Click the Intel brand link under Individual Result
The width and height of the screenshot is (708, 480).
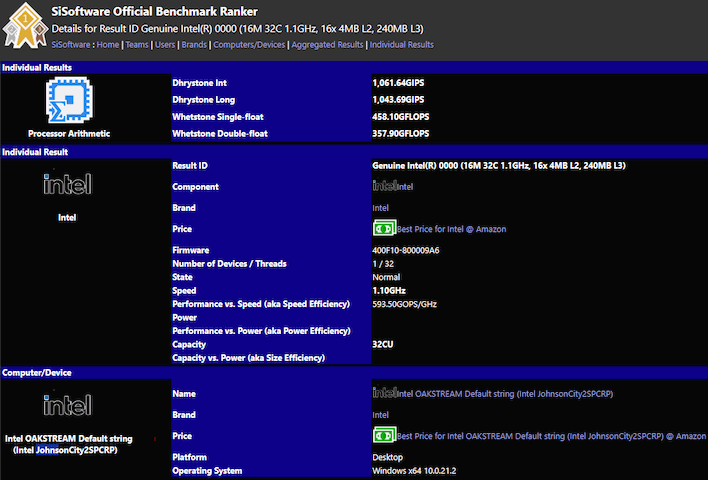pos(380,208)
